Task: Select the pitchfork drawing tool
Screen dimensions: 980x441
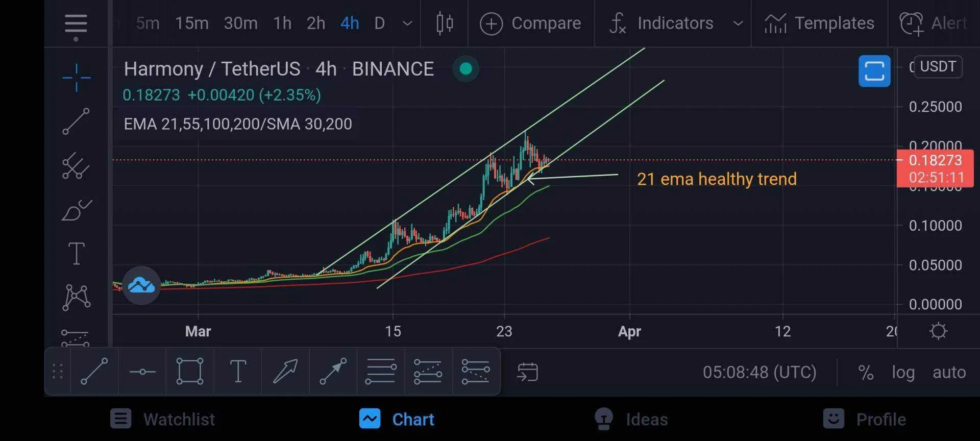Action: point(76,165)
